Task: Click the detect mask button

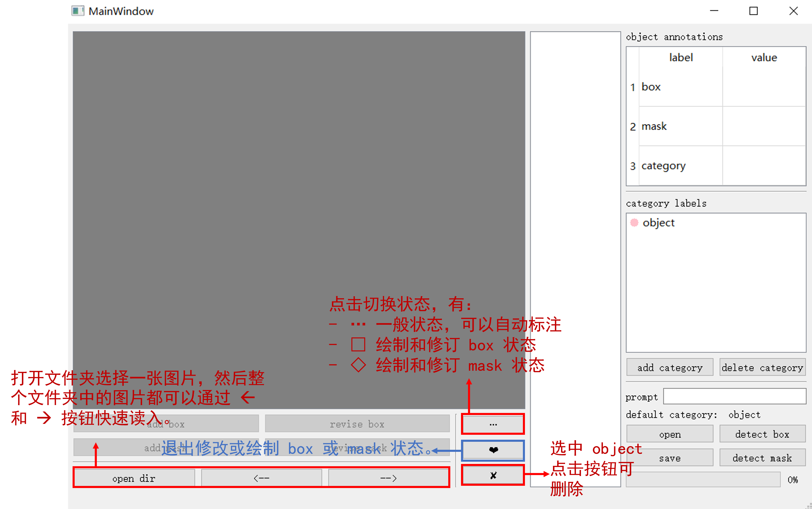Action: pyautogui.click(x=762, y=458)
